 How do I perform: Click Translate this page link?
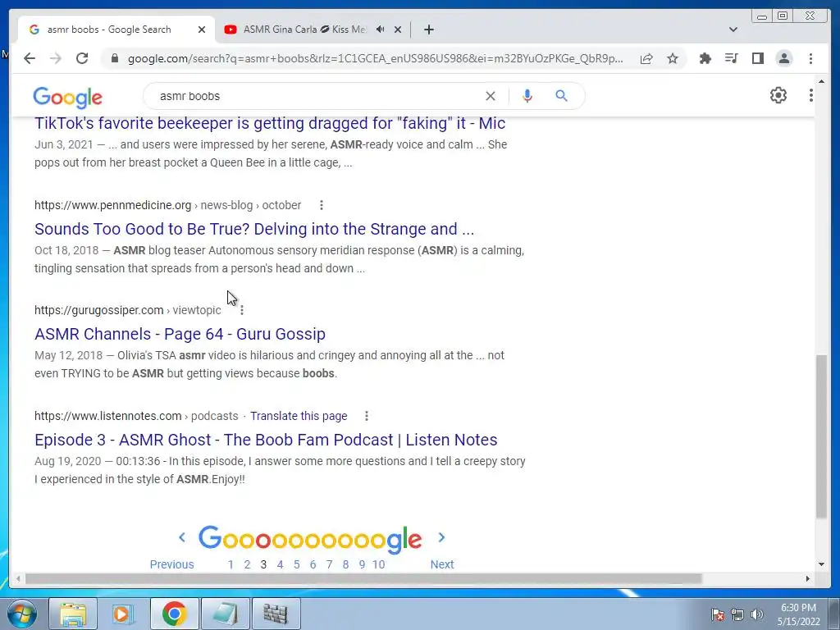pyautogui.click(x=299, y=416)
